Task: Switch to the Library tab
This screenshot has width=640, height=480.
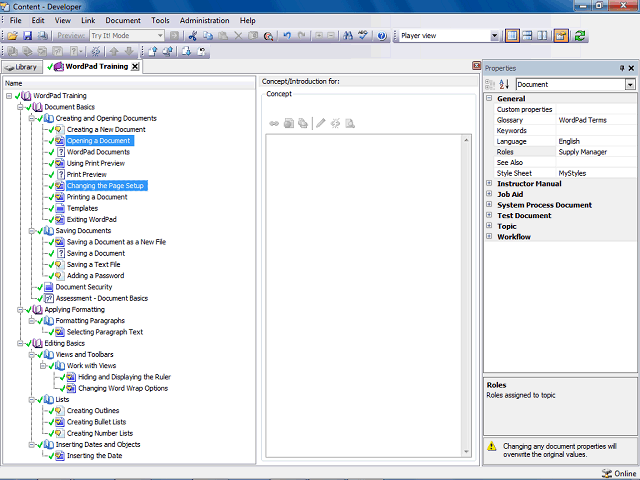Action: 22,67
